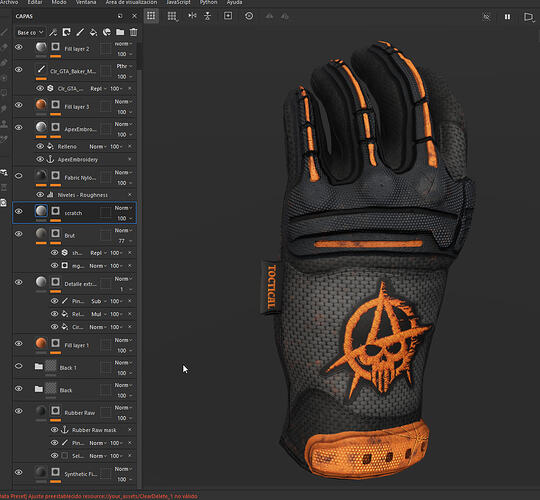Open the Base co channel dropdown
The image size is (540, 500).
(30, 32)
